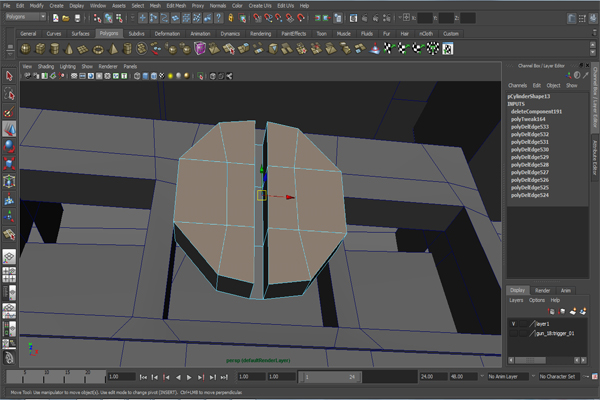The image size is (600, 400).
Task: Play the animation forwards
Action: [x=189, y=377]
